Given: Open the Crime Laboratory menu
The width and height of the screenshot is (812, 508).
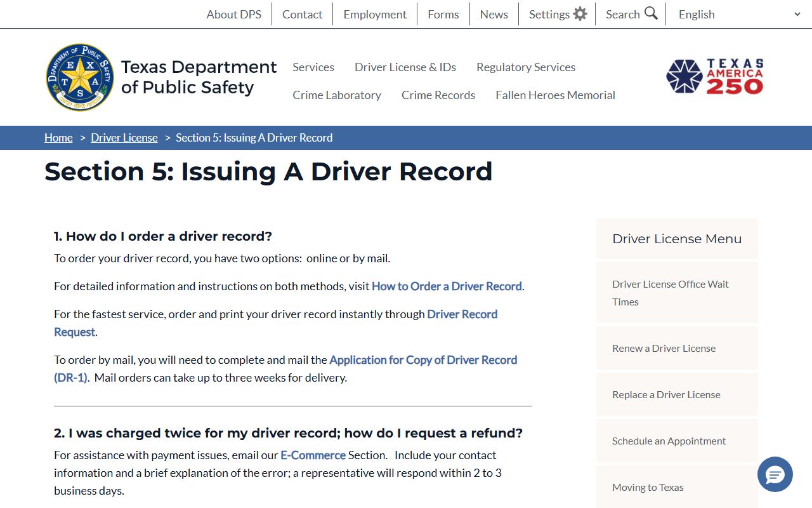Looking at the screenshot, I should [337, 95].
